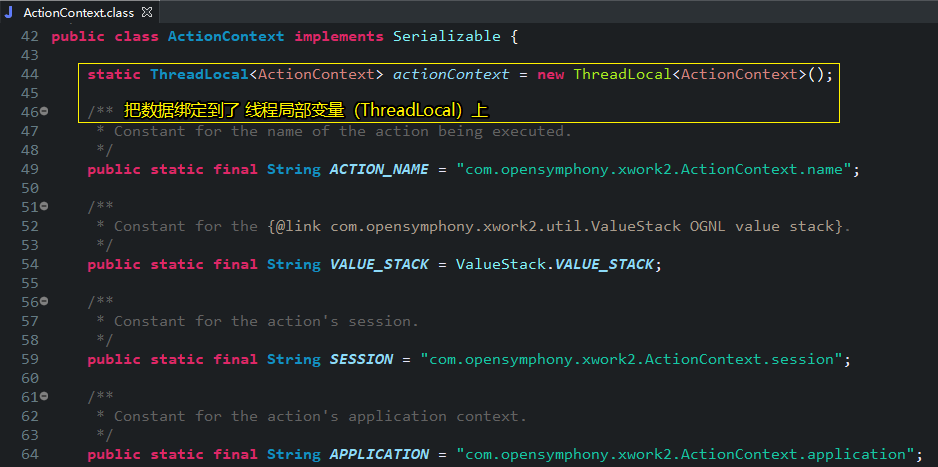938x467 pixels.
Task: Close the ActionContext.class tab
Action: tap(147, 12)
